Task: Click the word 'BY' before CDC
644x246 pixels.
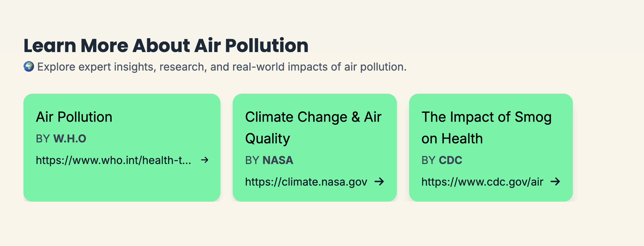Action: [429, 160]
